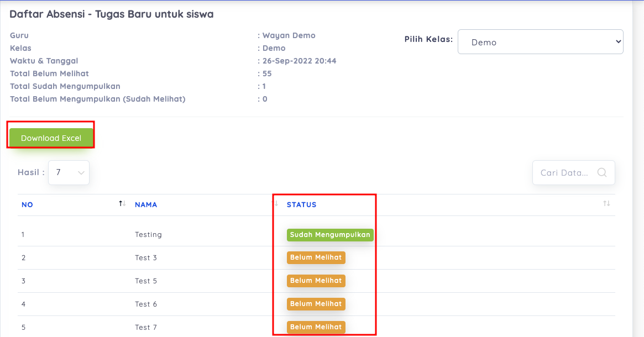Click the sort arrows icon beside NO
This screenshot has width=644, height=337.
click(122, 204)
